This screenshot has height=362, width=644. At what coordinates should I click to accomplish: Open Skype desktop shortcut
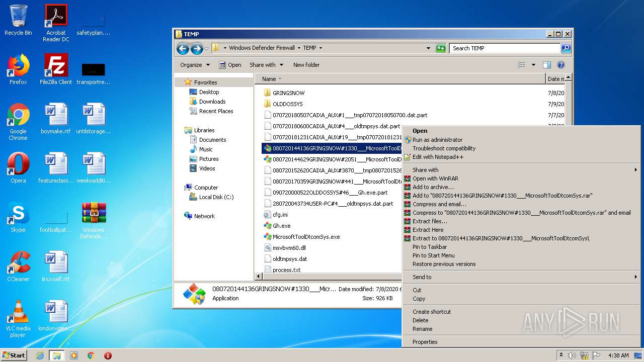click(x=18, y=217)
